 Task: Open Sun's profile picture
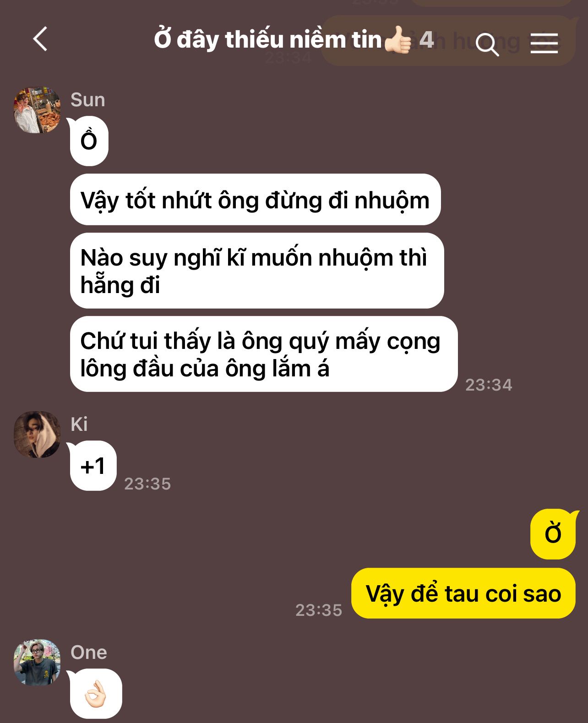click(x=37, y=110)
